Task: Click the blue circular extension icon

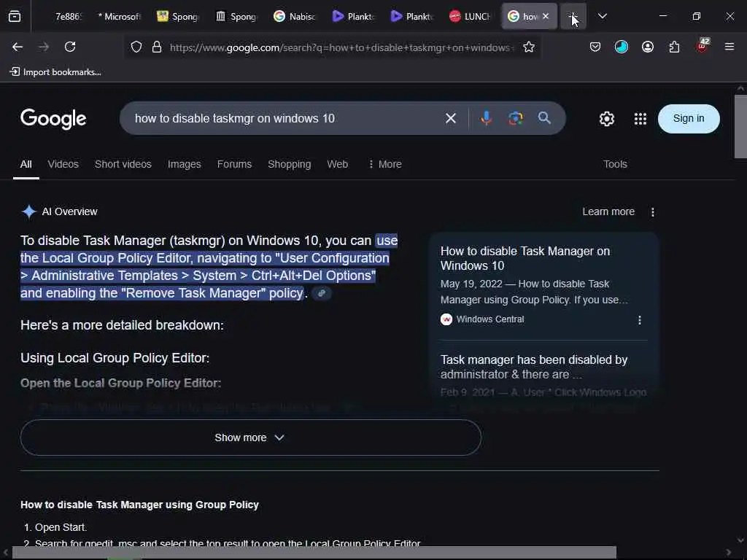Action: tap(622, 47)
